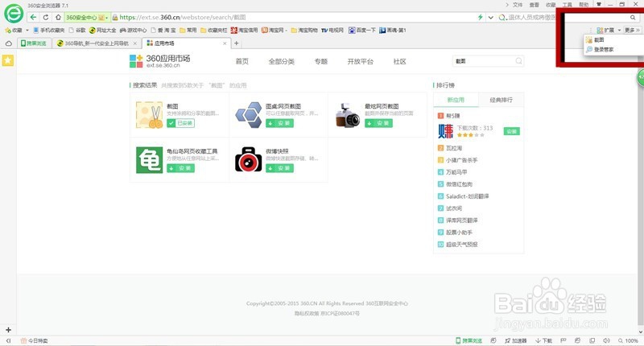Open the 帮助 menu
Viewport: 644px width, 346px height.
tap(583, 5)
